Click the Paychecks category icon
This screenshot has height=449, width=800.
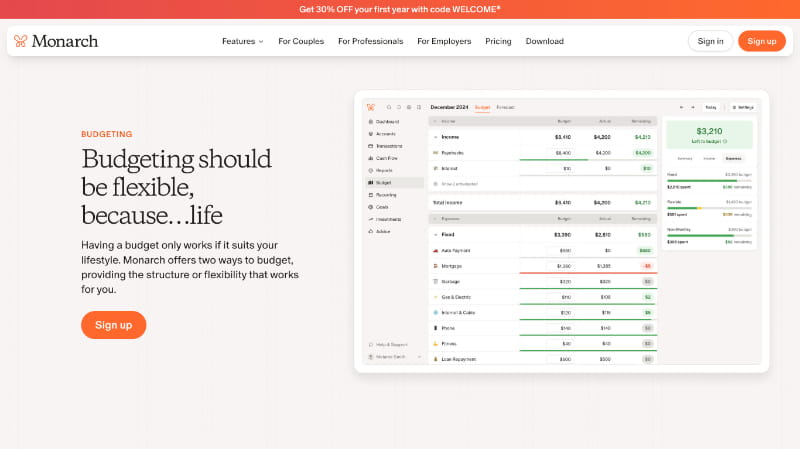pos(435,153)
